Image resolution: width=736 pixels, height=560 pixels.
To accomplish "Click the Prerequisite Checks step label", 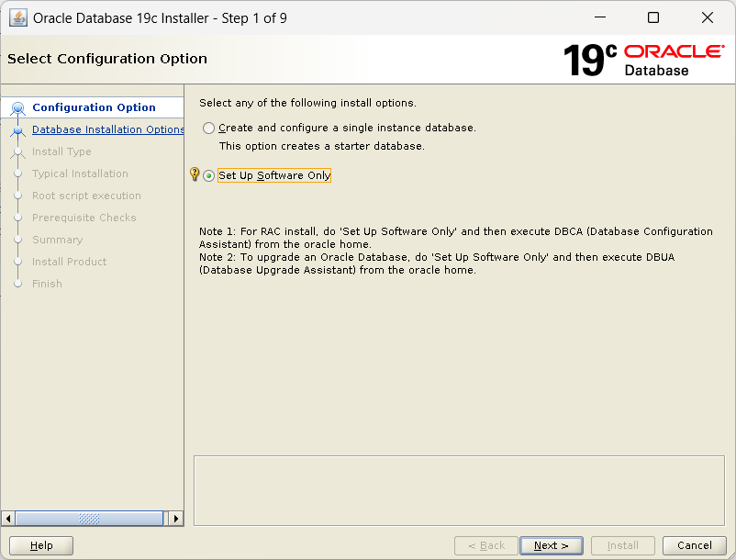I will pos(84,218).
